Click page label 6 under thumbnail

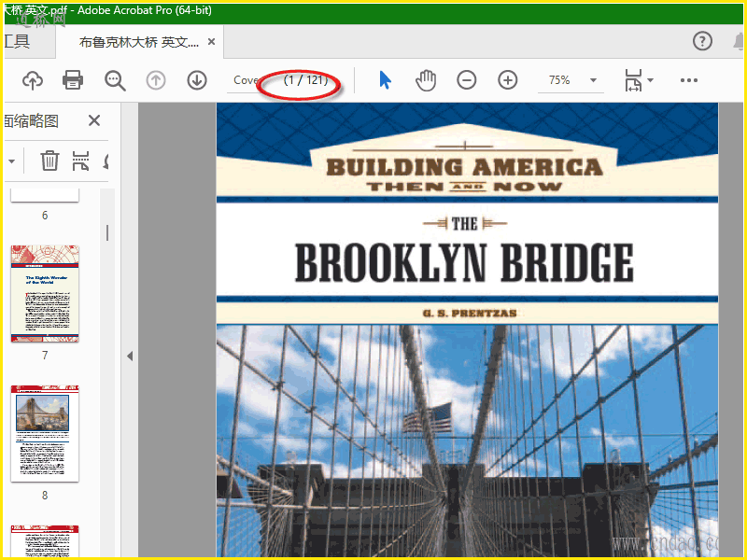click(x=45, y=216)
